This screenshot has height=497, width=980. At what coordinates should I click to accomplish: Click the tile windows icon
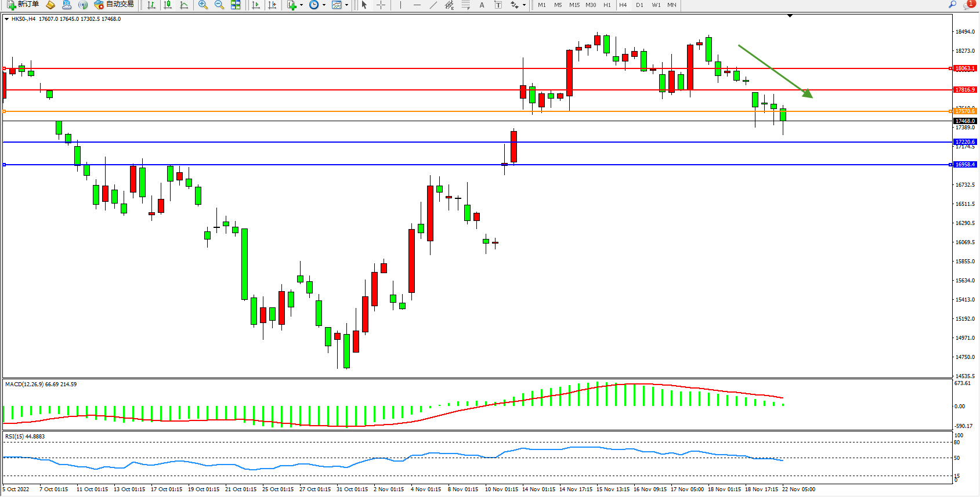(x=236, y=5)
